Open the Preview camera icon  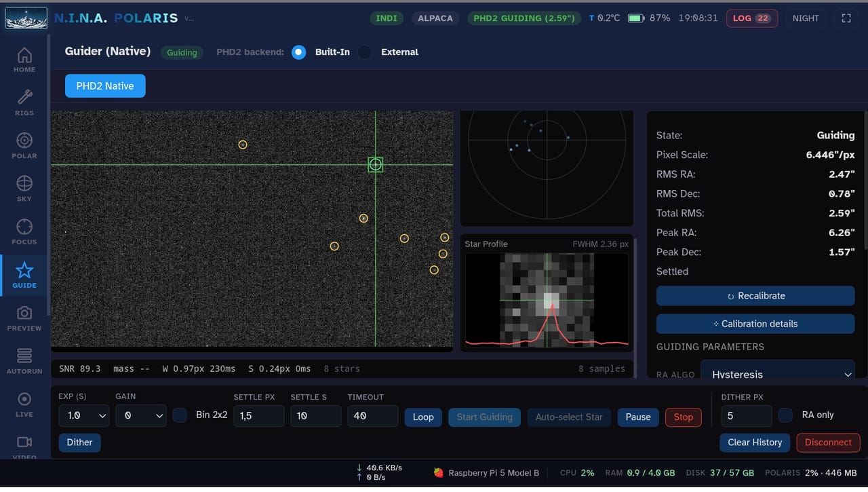click(x=24, y=318)
